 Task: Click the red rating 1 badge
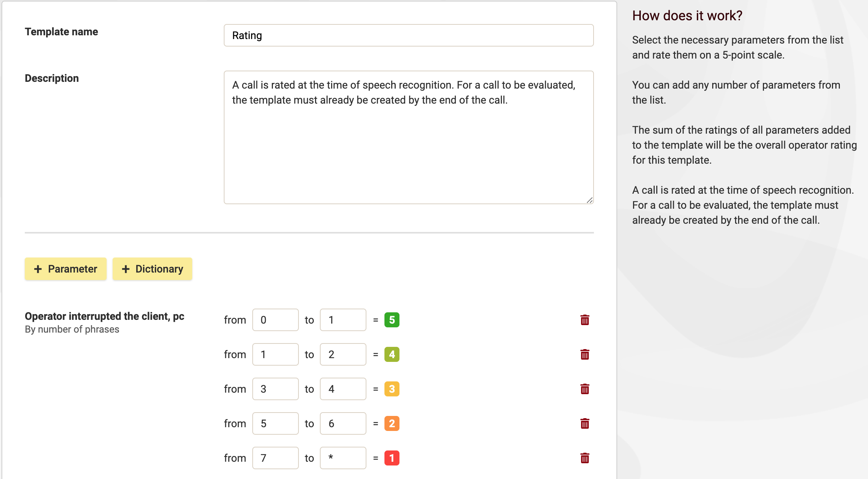392,458
